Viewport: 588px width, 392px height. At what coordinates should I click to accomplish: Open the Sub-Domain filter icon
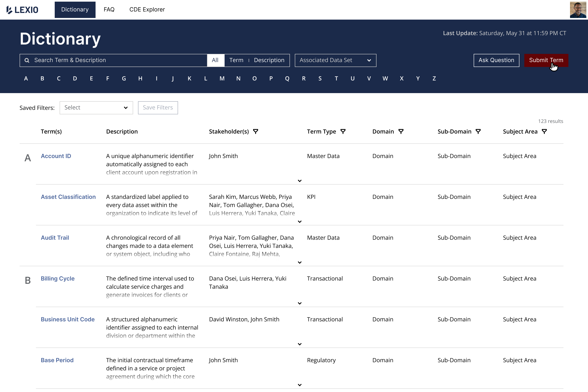[x=478, y=131]
